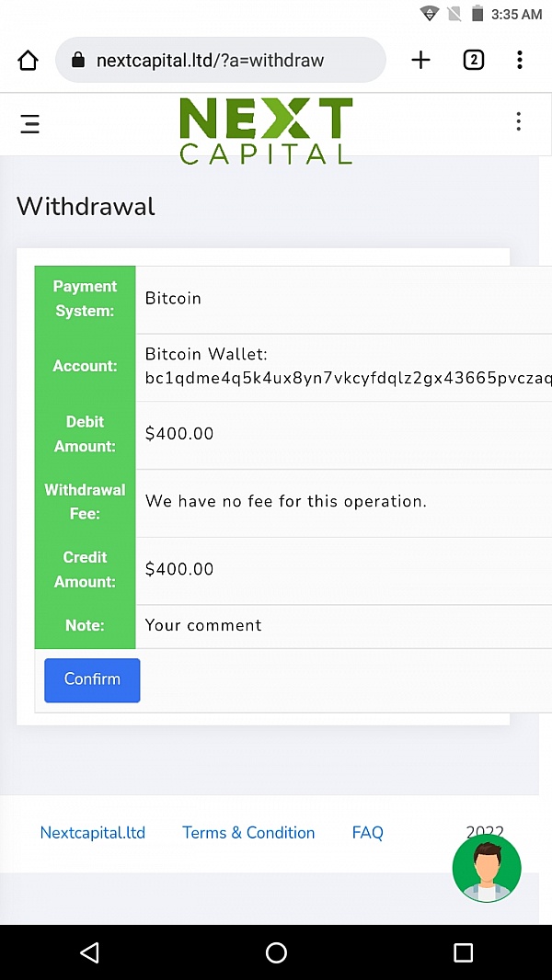Select the Bitcoin wallet address text
Image resolution: width=552 pixels, height=980 pixels.
348,378
